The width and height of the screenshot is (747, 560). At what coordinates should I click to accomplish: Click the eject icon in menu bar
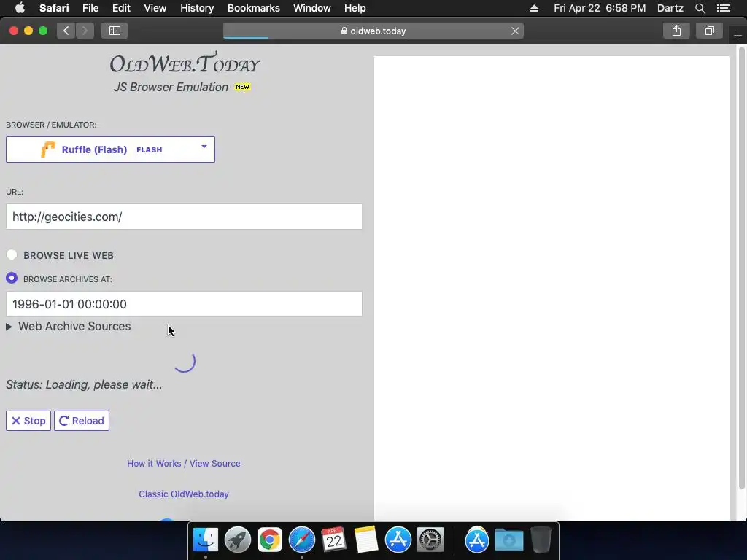coord(534,8)
